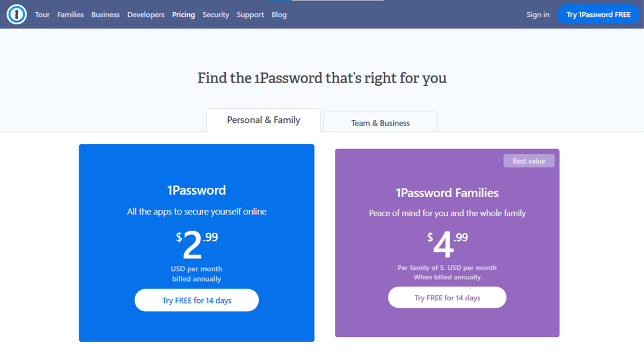Navigate to the Families section
Viewport: 644px width, 362px height.
(70, 14)
